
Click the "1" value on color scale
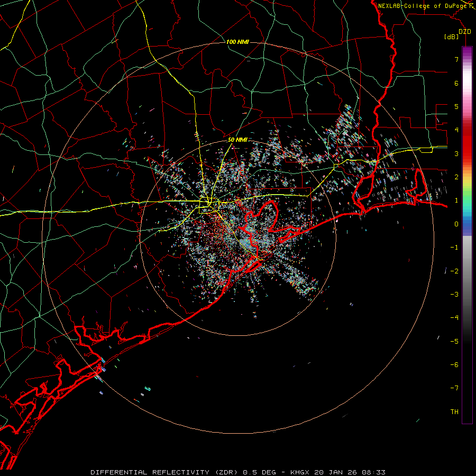[x=456, y=200]
